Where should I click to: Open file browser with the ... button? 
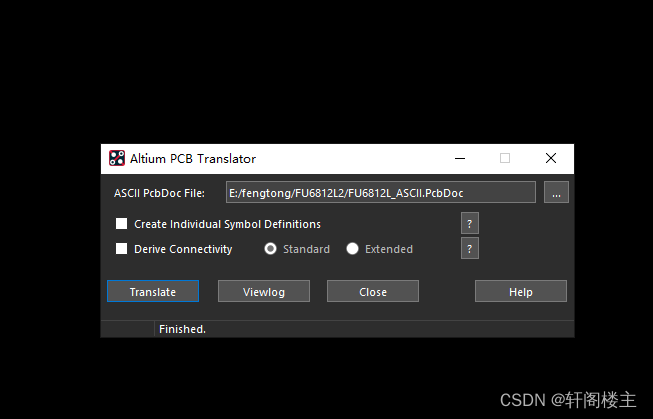click(556, 192)
